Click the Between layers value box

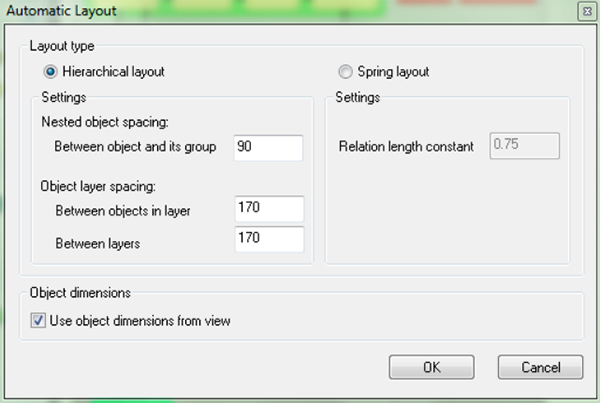269,239
